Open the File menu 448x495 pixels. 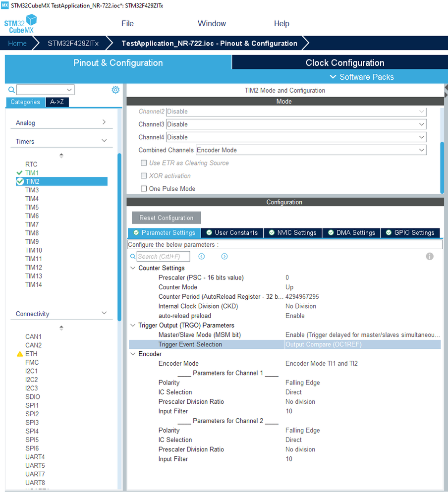(x=127, y=24)
